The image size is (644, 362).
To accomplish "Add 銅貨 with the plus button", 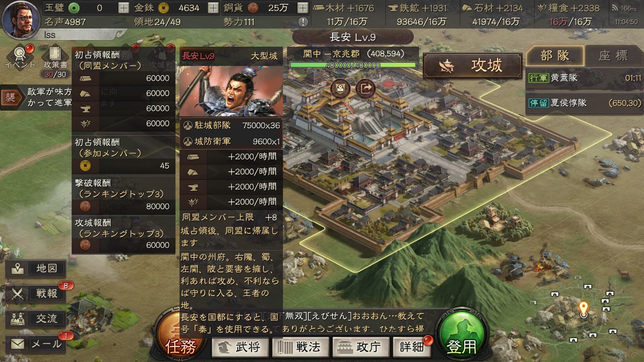I will click(302, 8).
